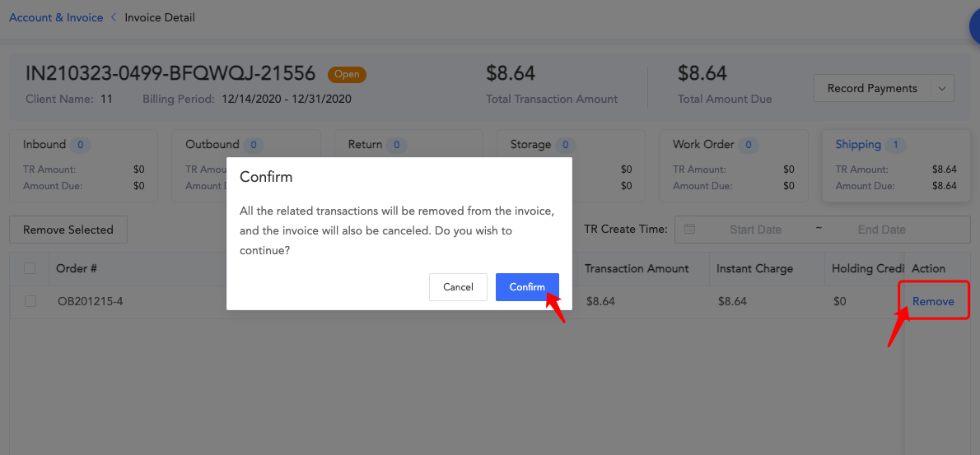Click the Start Date input field

click(756, 230)
